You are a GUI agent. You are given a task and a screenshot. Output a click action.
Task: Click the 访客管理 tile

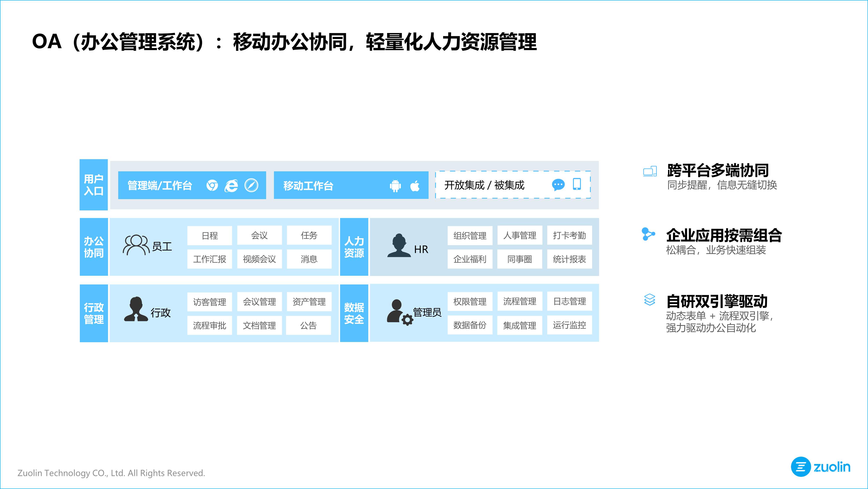pyautogui.click(x=209, y=302)
